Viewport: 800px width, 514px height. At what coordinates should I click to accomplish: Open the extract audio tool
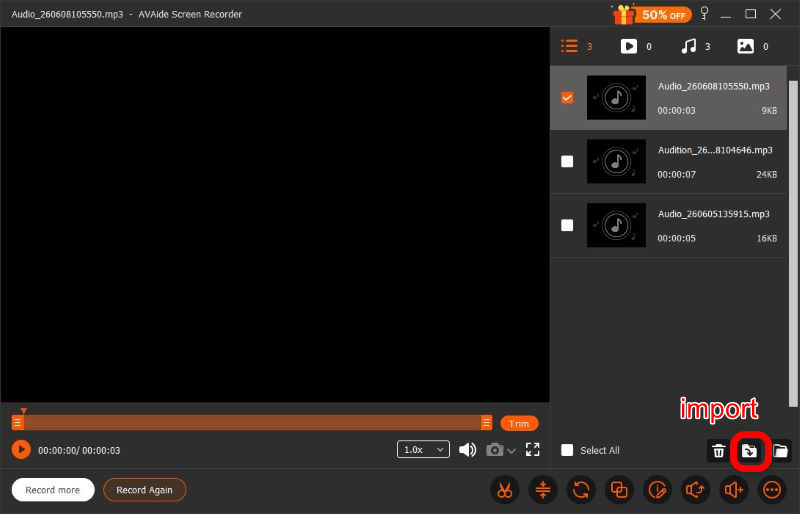pos(695,490)
